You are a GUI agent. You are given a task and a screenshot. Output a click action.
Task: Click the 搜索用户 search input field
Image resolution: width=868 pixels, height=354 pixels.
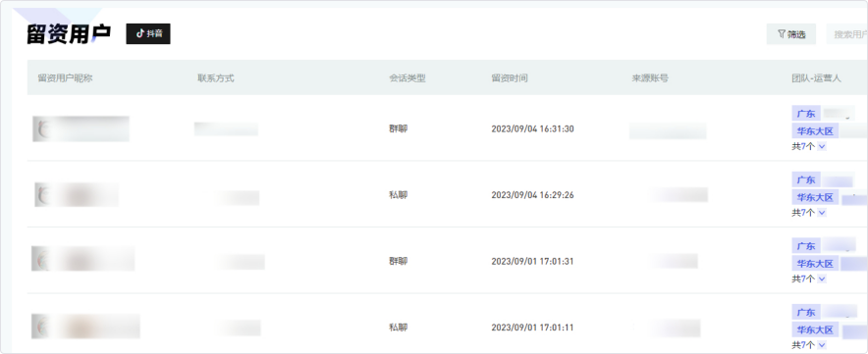point(847,34)
